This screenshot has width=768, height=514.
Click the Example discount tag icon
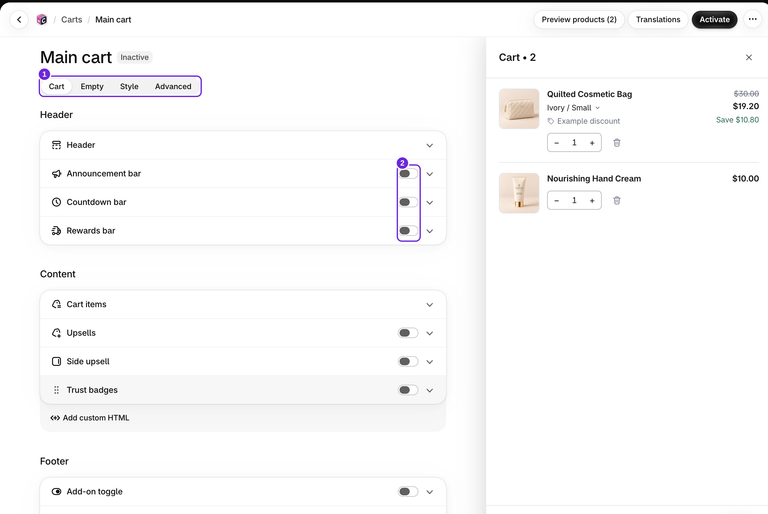point(551,121)
